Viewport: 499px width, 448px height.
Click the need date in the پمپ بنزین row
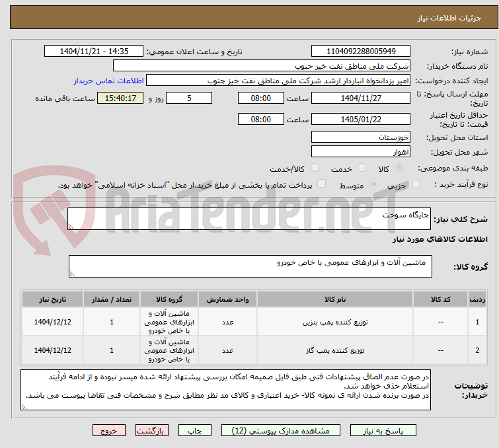click(52, 322)
